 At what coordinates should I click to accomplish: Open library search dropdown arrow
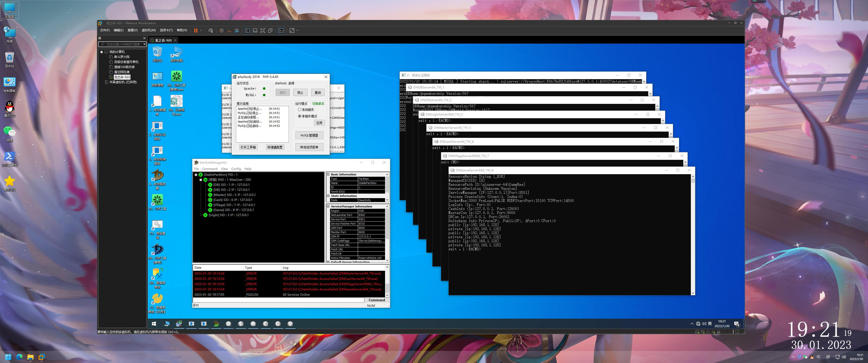click(x=144, y=44)
